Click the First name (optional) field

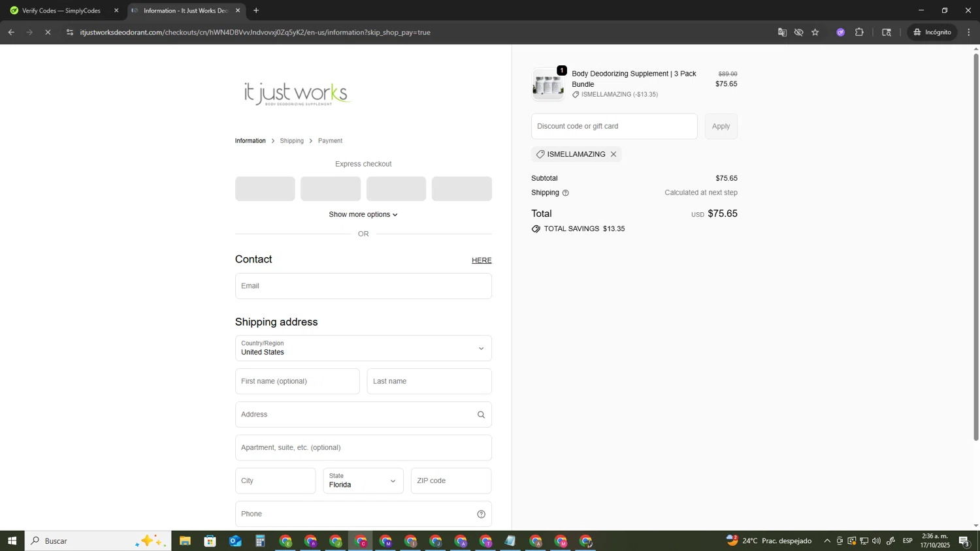click(x=297, y=381)
